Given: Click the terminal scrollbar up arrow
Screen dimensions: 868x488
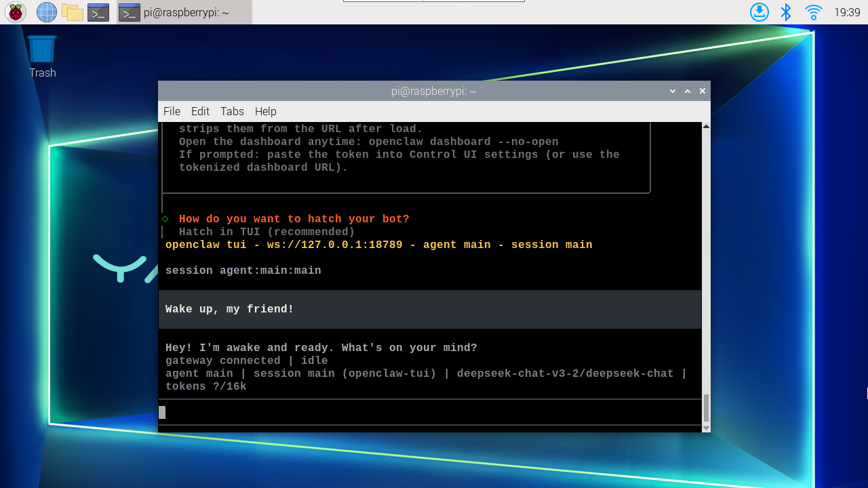Looking at the screenshot, I should (706, 127).
